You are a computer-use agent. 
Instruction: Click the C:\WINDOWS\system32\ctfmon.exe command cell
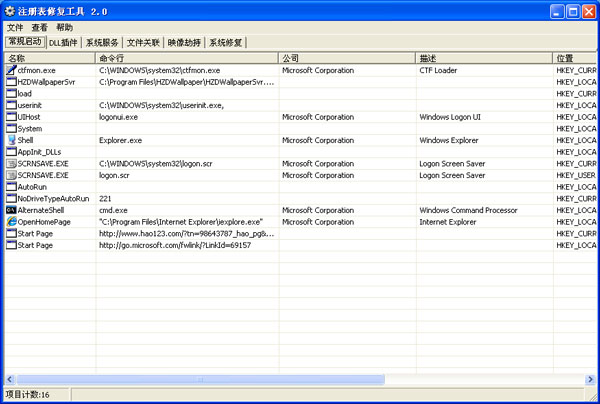click(160, 70)
